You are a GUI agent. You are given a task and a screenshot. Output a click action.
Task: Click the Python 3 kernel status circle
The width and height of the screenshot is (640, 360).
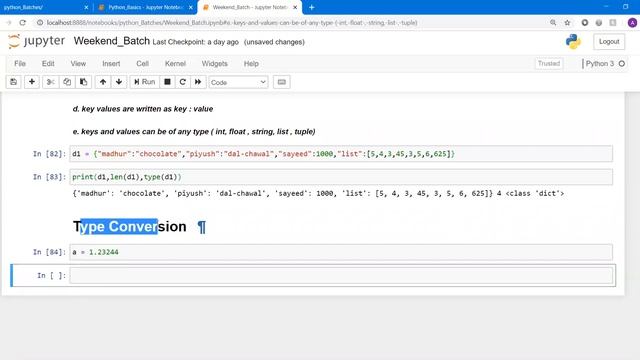(622, 64)
